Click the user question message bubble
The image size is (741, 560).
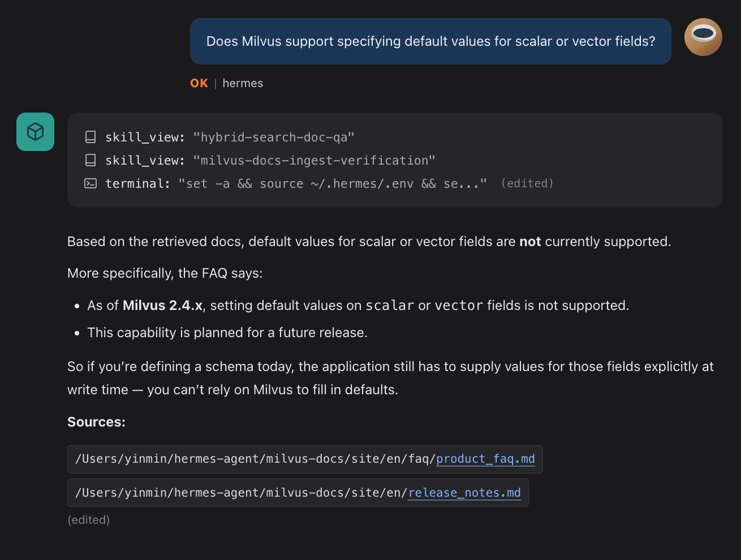(x=430, y=41)
